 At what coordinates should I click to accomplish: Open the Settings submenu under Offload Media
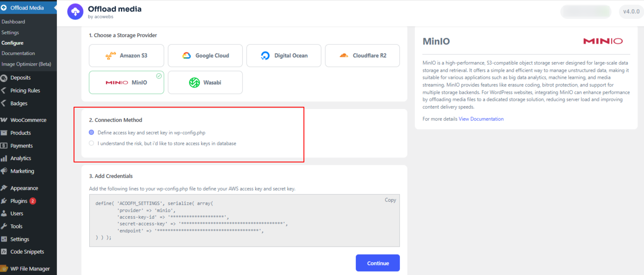[10, 32]
